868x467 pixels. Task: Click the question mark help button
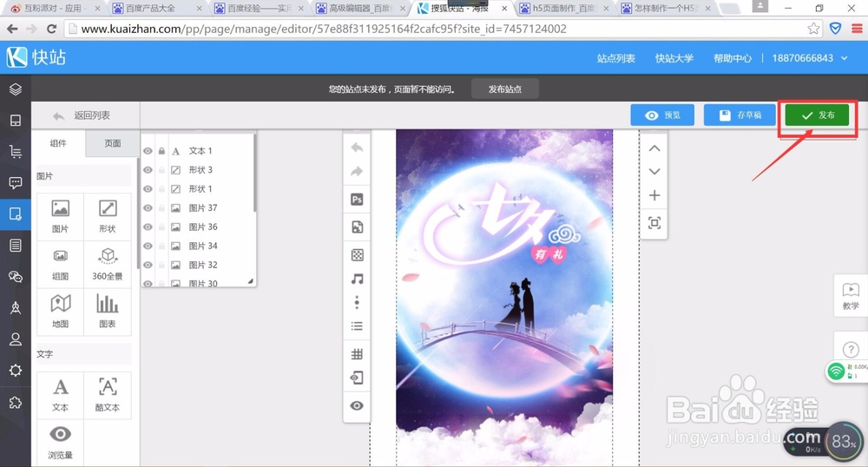pyautogui.click(x=851, y=350)
